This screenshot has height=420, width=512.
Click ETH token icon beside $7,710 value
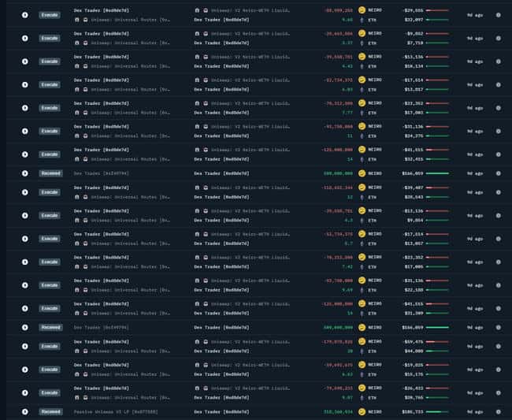[x=362, y=43]
